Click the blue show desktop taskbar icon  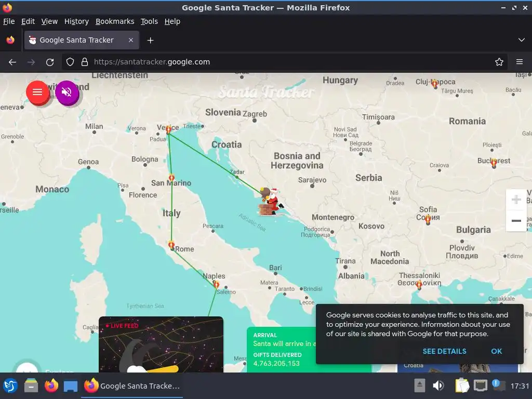click(x=71, y=386)
